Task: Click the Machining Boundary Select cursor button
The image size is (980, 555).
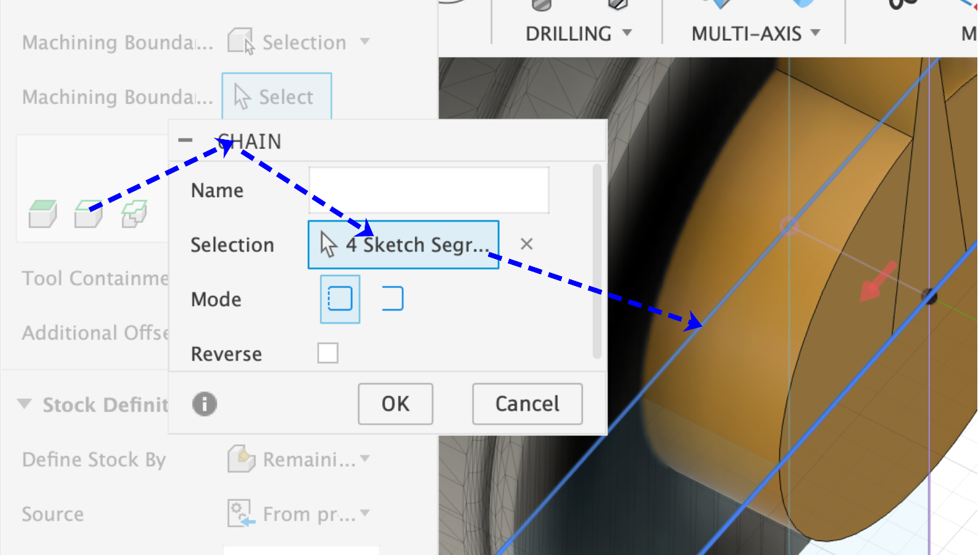Action: [276, 97]
